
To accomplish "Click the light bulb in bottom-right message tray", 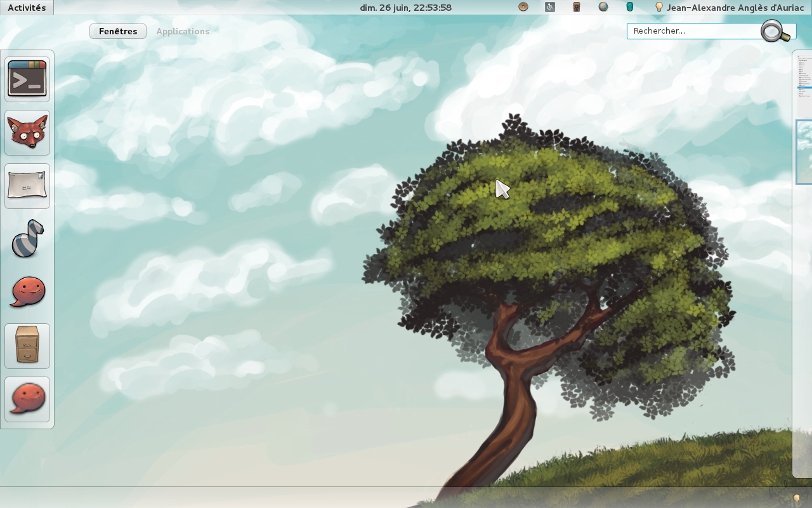I will [797, 498].
